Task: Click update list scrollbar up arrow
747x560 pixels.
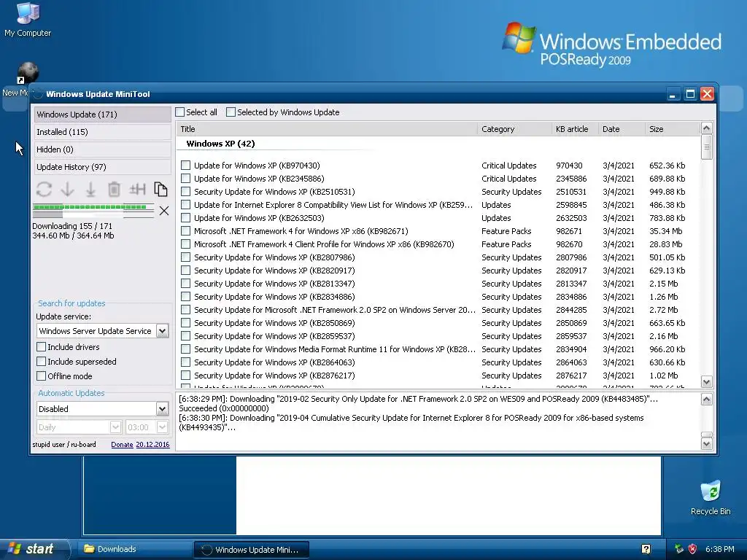Action: click(706, 128)
